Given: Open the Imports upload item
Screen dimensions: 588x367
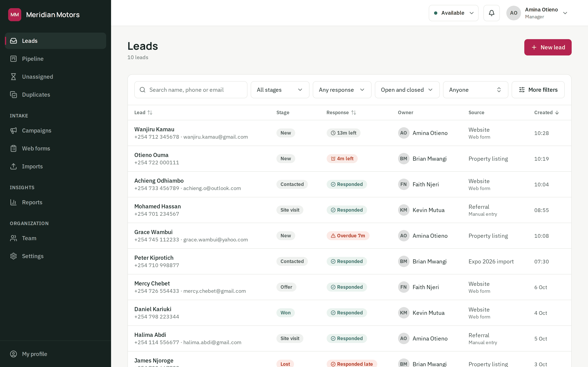Looking at the screenshot, I should pos(55,167).
